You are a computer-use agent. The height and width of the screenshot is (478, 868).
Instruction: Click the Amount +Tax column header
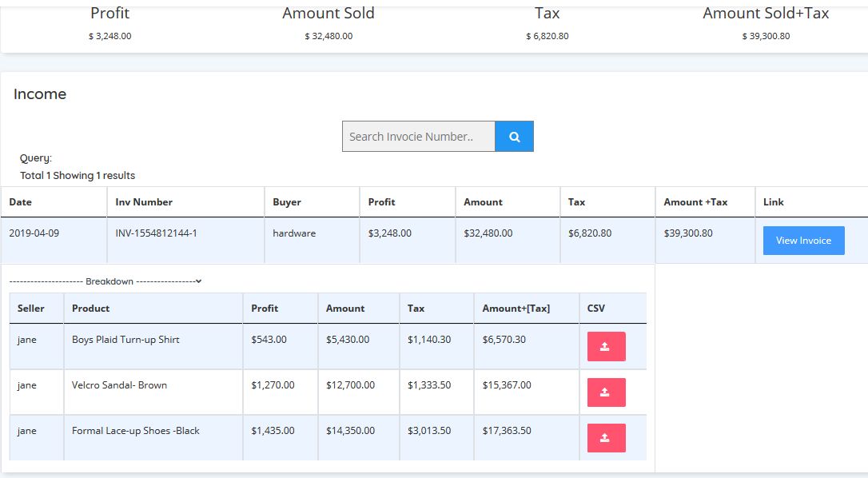pyautogui.click(x=695, y=202)
